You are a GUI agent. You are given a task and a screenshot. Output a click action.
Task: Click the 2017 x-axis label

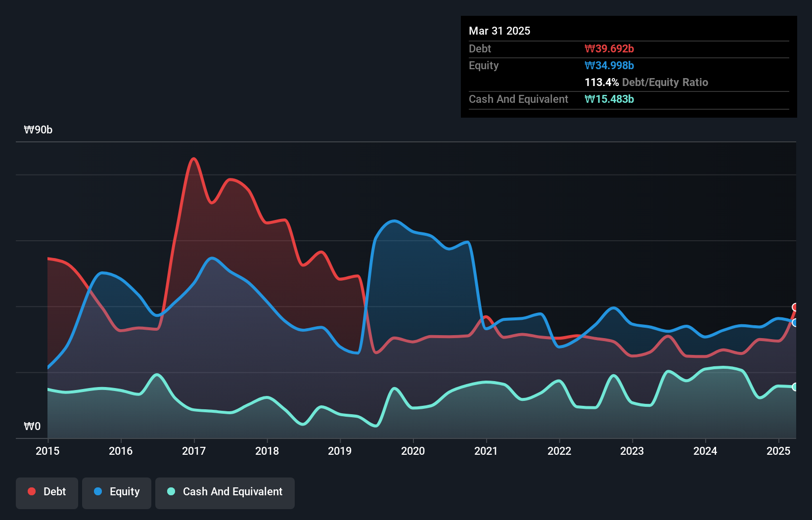coord(194,451)
